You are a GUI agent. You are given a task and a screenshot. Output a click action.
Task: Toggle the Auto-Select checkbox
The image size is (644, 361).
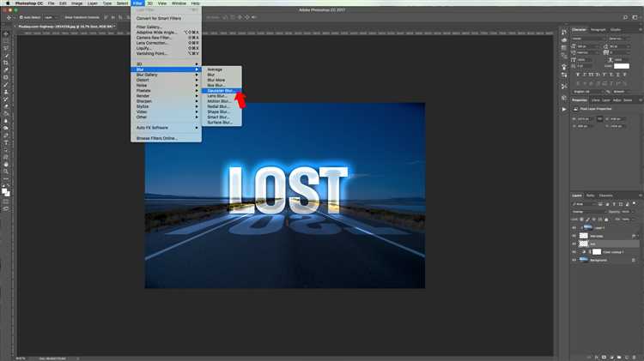coord(21,17)
